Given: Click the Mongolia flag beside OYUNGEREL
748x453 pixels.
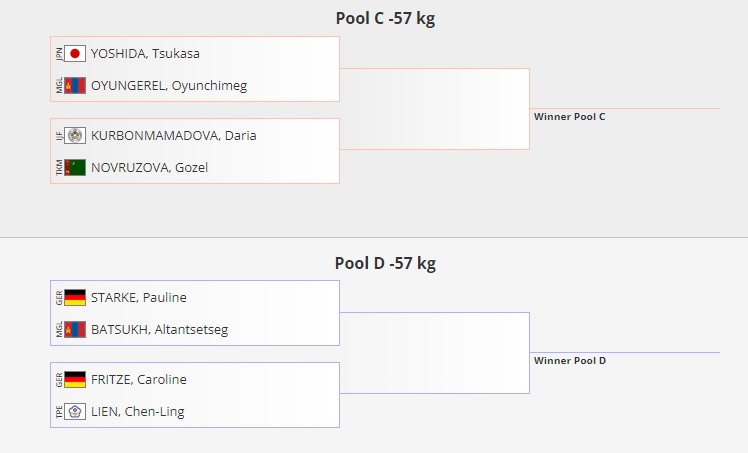Looking at the screenshot, I should (75, 86).
